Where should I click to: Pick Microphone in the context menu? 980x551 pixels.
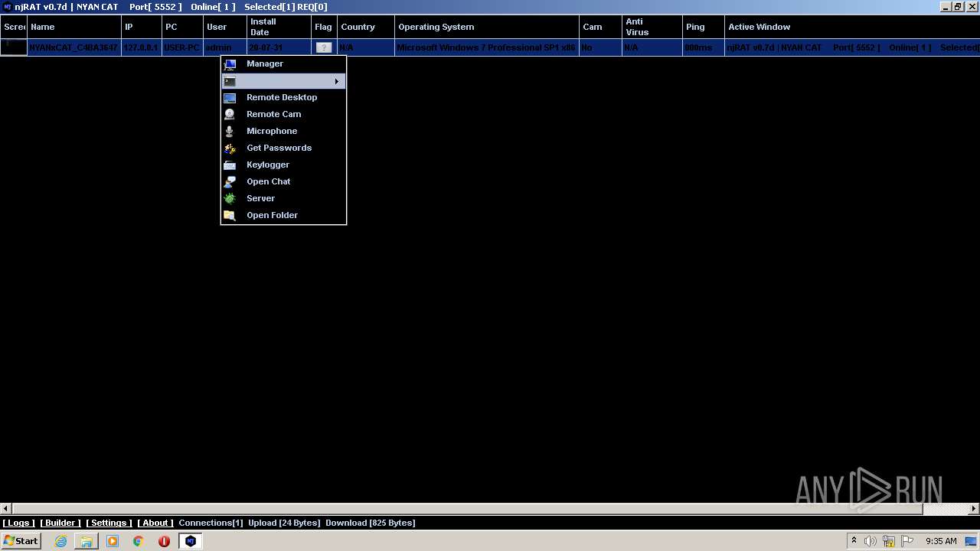283,132
